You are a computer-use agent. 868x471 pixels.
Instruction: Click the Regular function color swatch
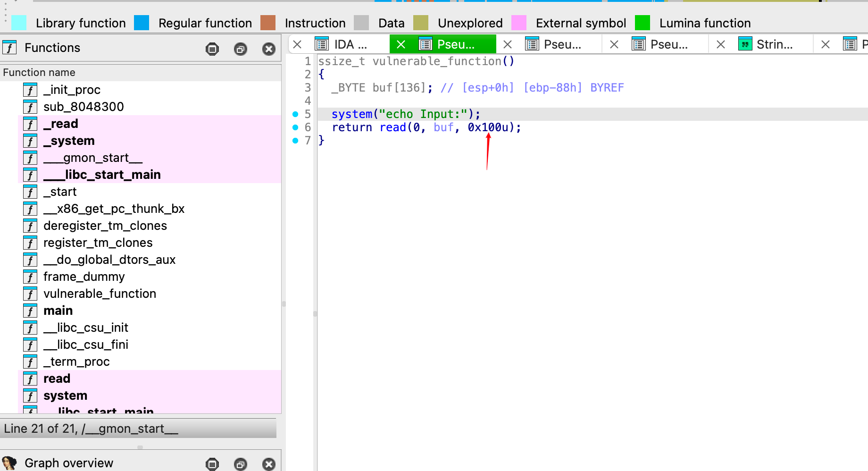(x=142, y=23)
